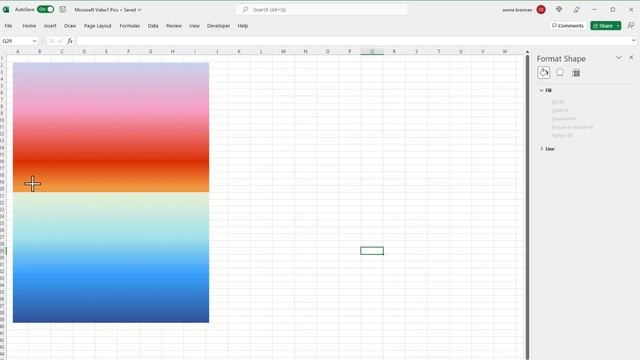Click the diamond premium icon in the title bar
Viewport: 640px width, 360px height.
pos(559,9)
